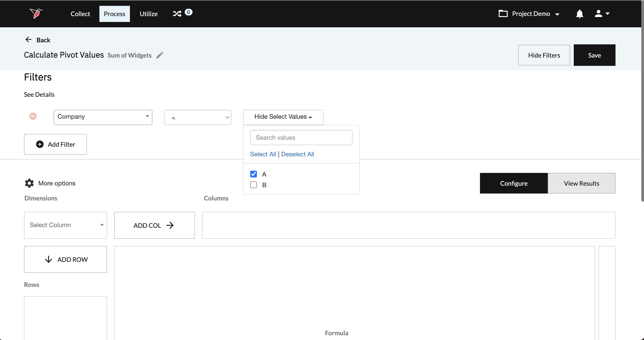Open the equals operator dropdown
644x340 pixels.
(x=197, y=117)
